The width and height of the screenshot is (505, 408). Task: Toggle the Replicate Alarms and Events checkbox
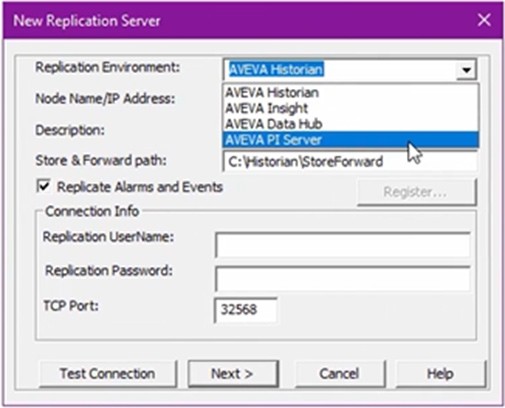(44, 186)
